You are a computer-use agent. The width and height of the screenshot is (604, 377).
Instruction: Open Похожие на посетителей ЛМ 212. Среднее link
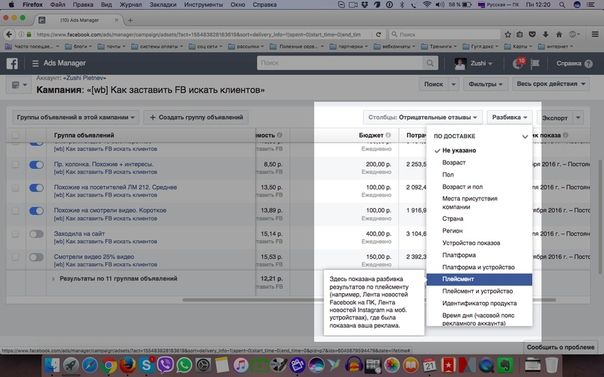pos(115,187)
